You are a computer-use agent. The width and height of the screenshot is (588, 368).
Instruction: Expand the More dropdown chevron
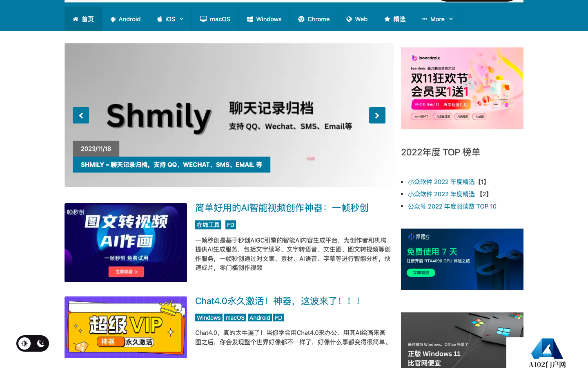click(451, 19)
